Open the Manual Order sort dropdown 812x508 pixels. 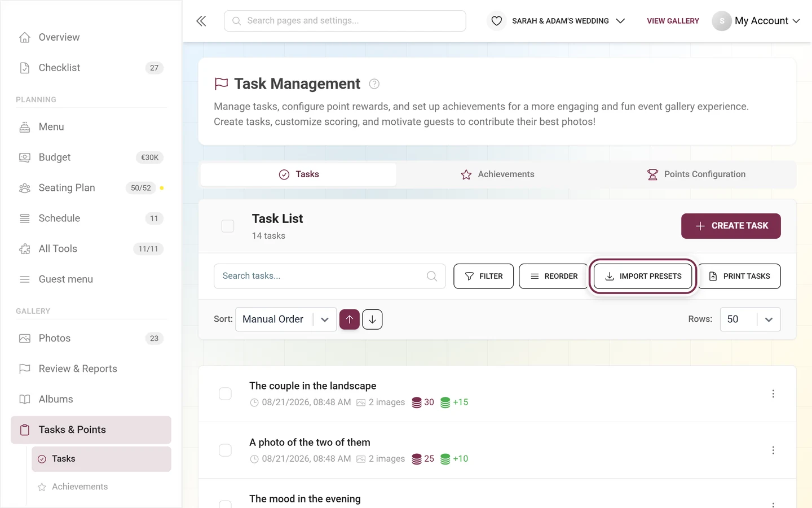pyautogui.click(x=286, y=319)
